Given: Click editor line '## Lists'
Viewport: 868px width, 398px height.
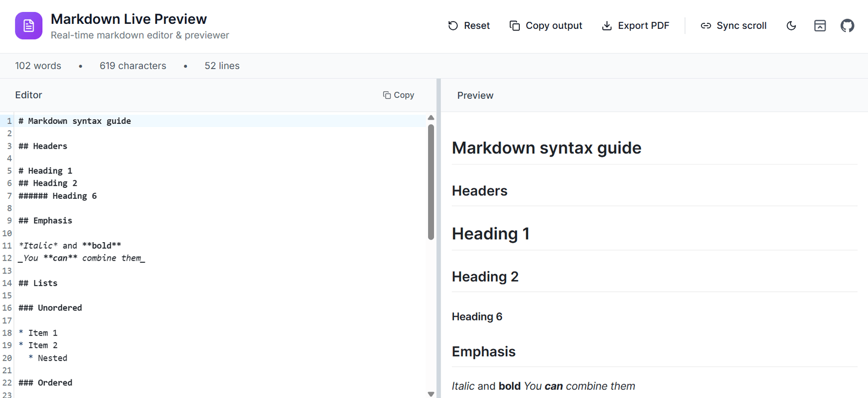Looking at the screenshot, I should 38,283.
